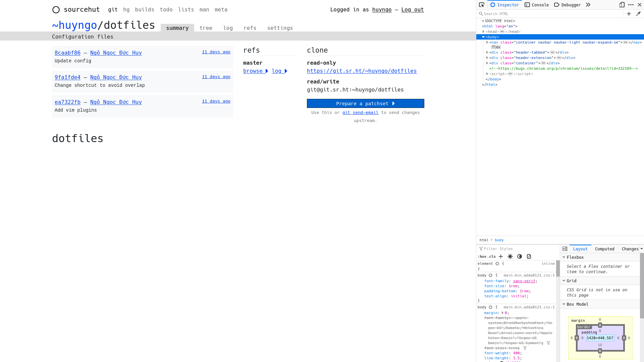644x362 pixels.
Task: Focus the Search HTML field
Action: click(550, 14)
